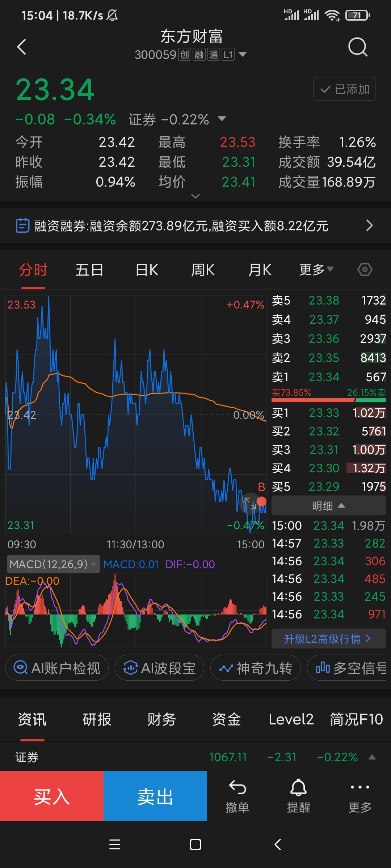Expand more quote details chevron
The height and width of the screenshot is (868, 391).
195,196
